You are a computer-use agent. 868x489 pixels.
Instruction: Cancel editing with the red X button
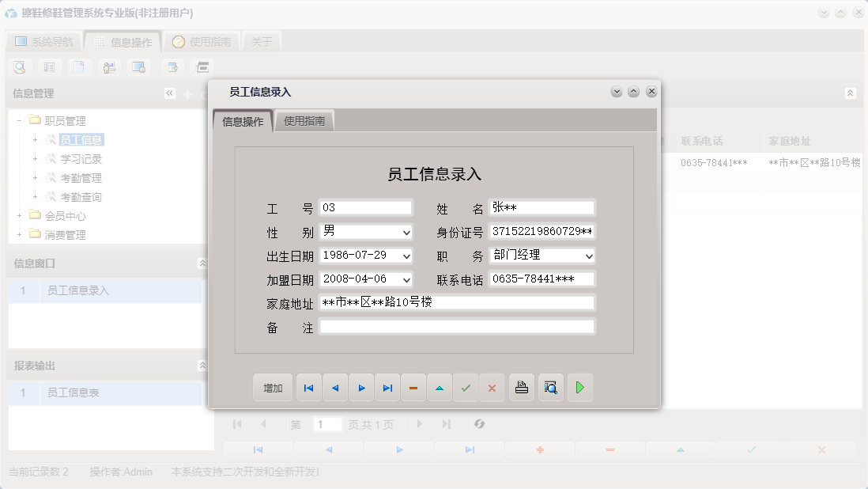[x=492, y=387]
